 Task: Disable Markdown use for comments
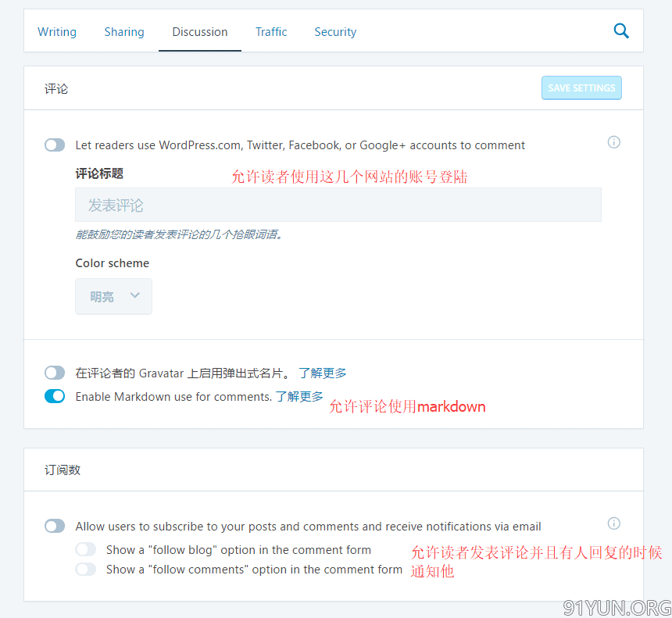click(55, 397)
